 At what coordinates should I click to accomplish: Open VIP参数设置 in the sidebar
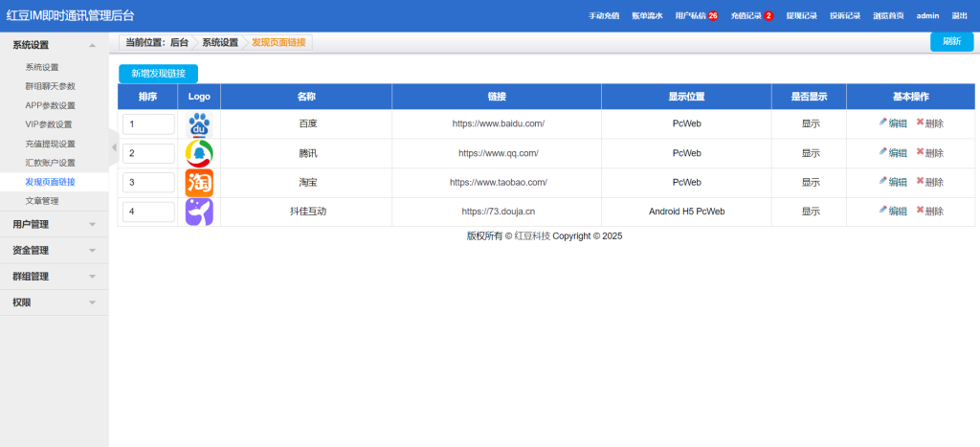(x=49, y=124)
